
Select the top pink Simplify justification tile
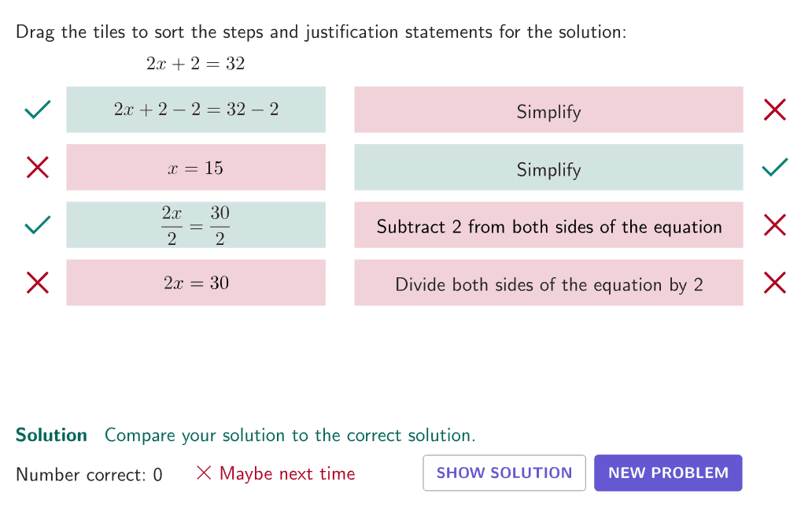(x=548, y=109)
